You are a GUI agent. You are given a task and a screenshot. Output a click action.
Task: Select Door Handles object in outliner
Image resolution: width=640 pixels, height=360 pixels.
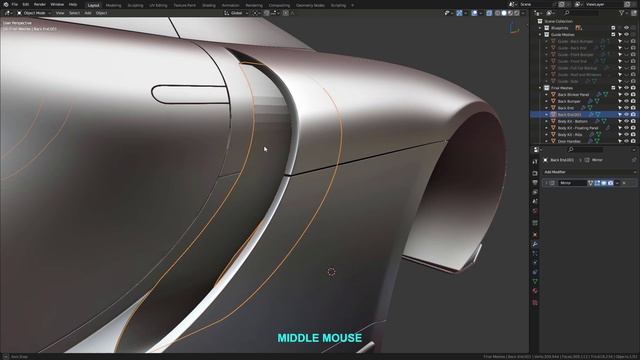pyautogui.click(x=569, y=141)
